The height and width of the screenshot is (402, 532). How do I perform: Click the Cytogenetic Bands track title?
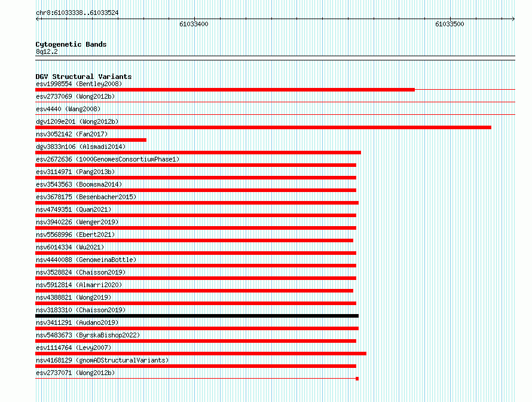(x=71, y=44)
